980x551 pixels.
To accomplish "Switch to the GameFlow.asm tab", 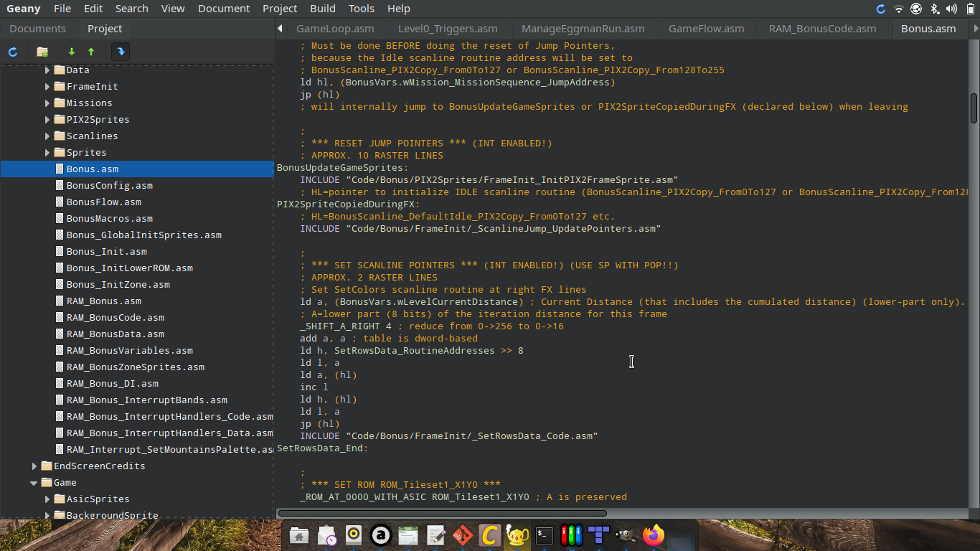I will (706, 29).
